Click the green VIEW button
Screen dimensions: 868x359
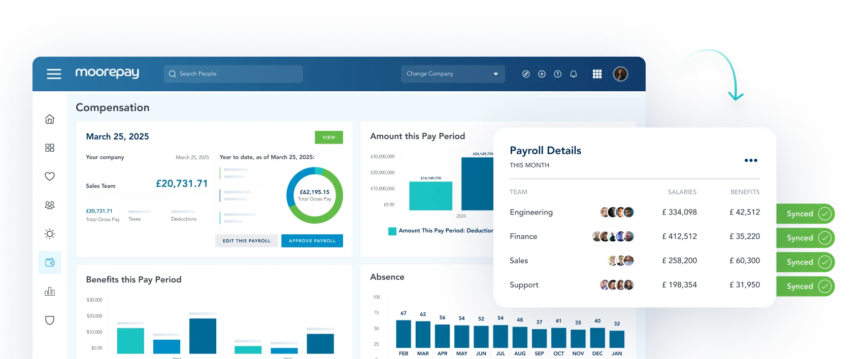pyautogui.click(x=329, y=137)
